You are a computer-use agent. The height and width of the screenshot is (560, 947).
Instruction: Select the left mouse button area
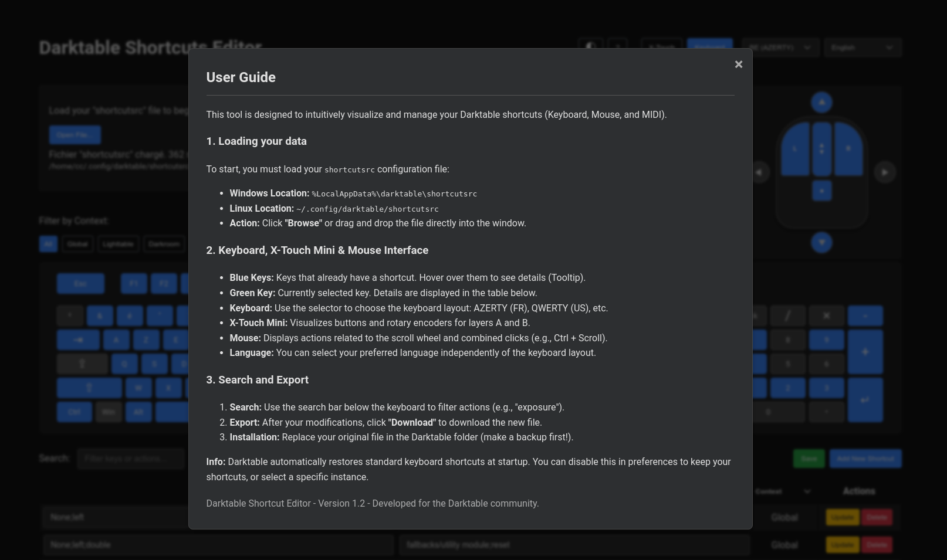point(795,149)
